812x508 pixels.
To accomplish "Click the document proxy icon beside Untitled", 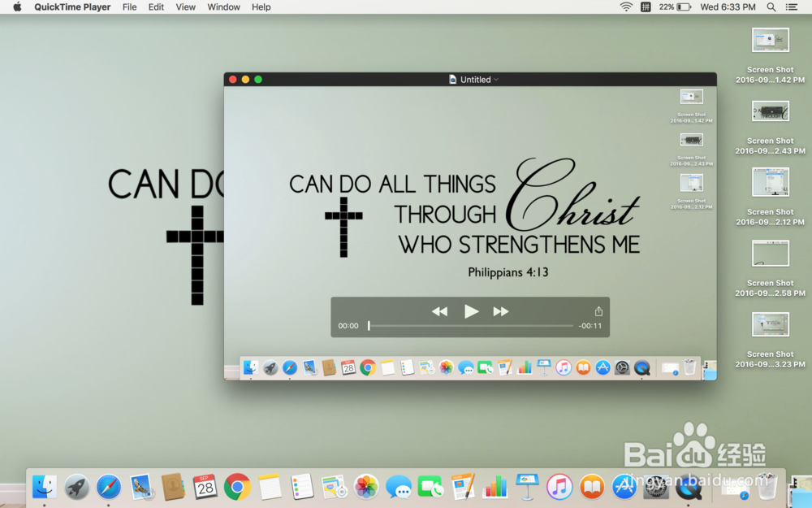I will pyautogui.click(x=452, y=80).
